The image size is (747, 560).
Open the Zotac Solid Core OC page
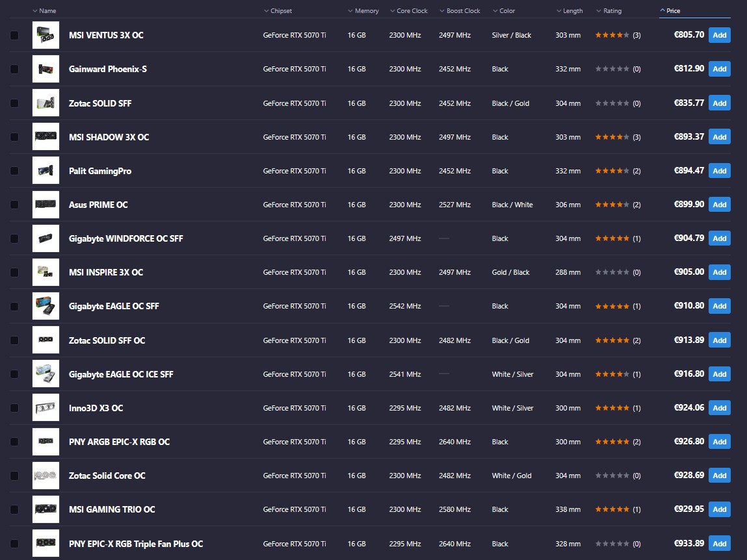(107, 476)
